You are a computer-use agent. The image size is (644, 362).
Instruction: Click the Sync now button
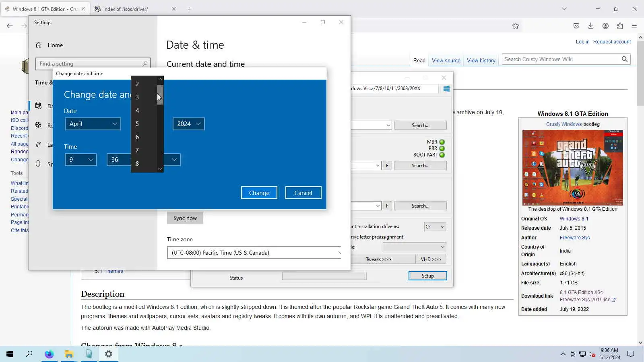tap(185, 218)
